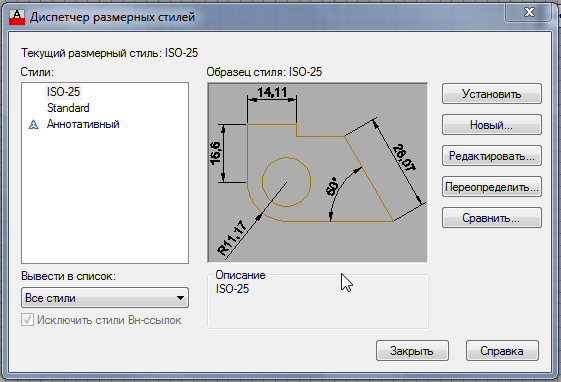Click the Закрыть button

click(412, 351)
